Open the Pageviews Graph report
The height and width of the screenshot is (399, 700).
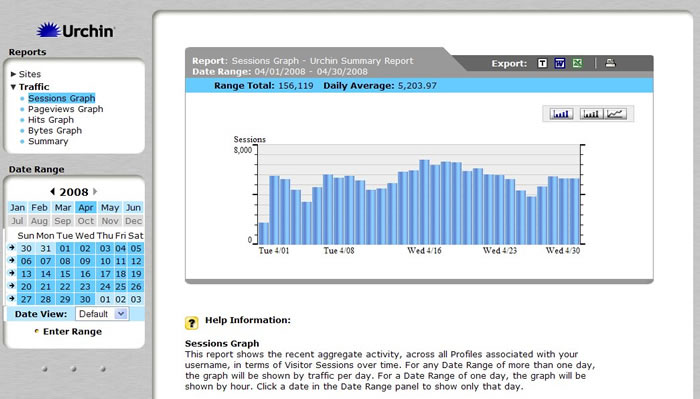pos(66,109)
